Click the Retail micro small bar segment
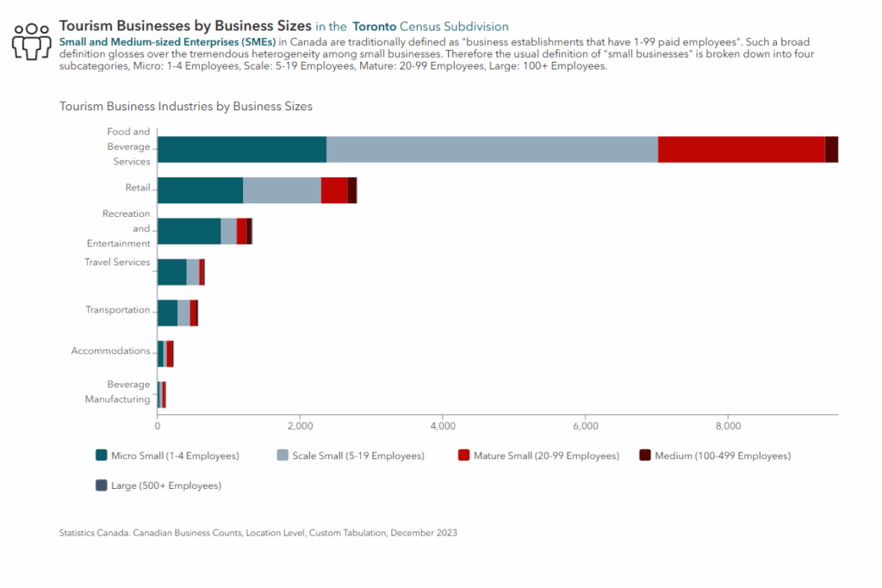 (x=200, y=190)
